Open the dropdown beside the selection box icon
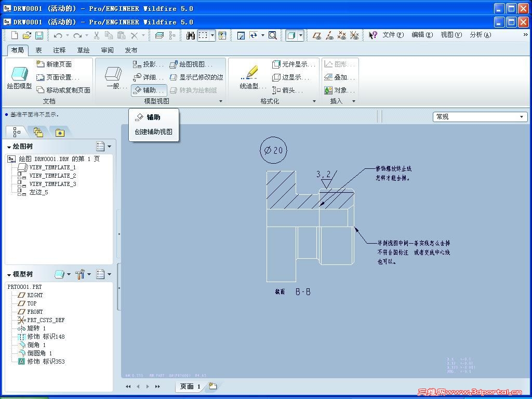 pyautogui.click(x=212, y=35)
